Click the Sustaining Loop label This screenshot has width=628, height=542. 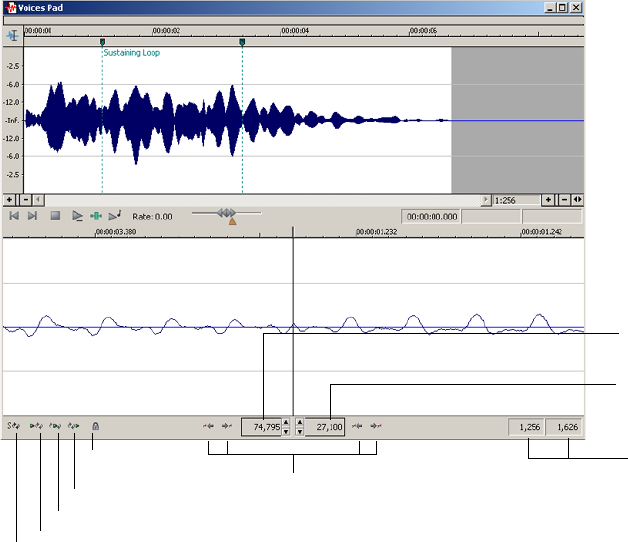pos(132,53)
